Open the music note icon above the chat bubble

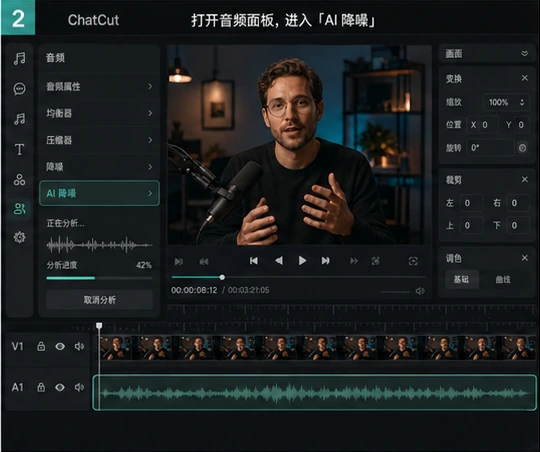[19, 58]
